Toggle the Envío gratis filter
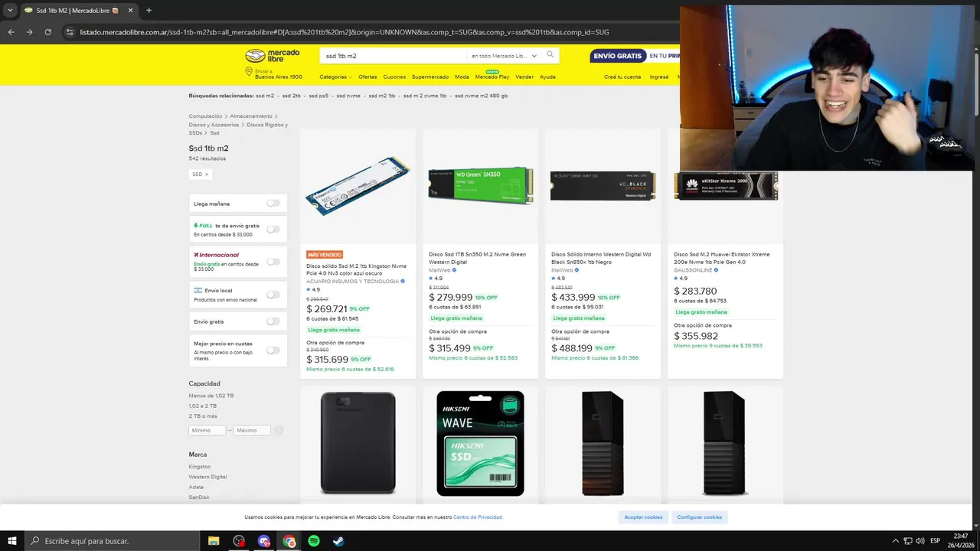 click(273, 321)
